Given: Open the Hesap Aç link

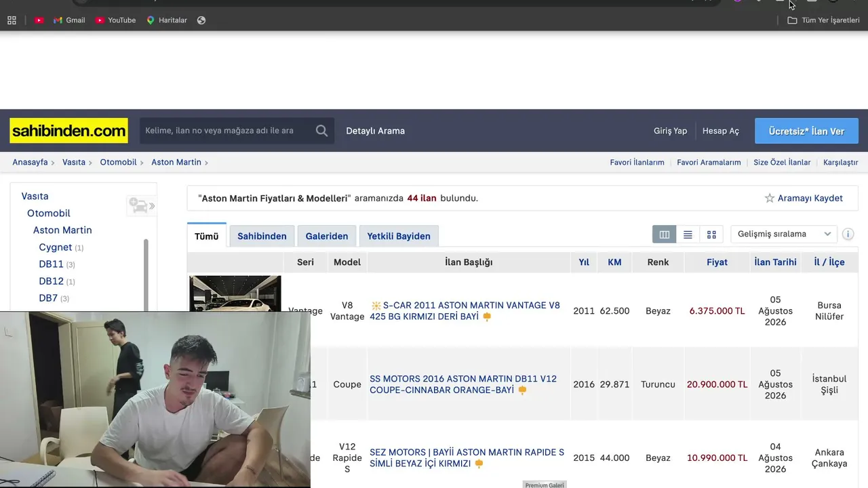Looking at the screenshot, I should [720, 131].
